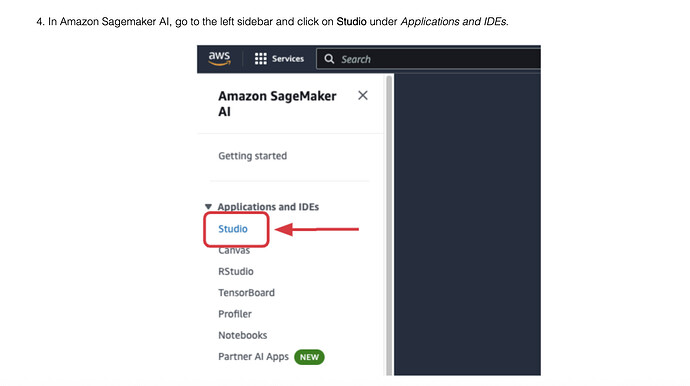Select Profiler in the sidebar
Screen dimensions: 690x386
tap(235, 314)
